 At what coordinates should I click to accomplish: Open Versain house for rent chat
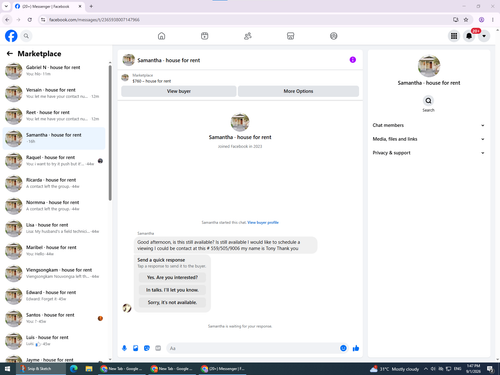[54, 93]
